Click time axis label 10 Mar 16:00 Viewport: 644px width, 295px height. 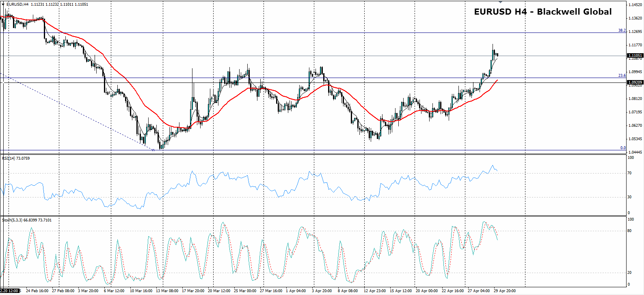click(x=141, y=291)
